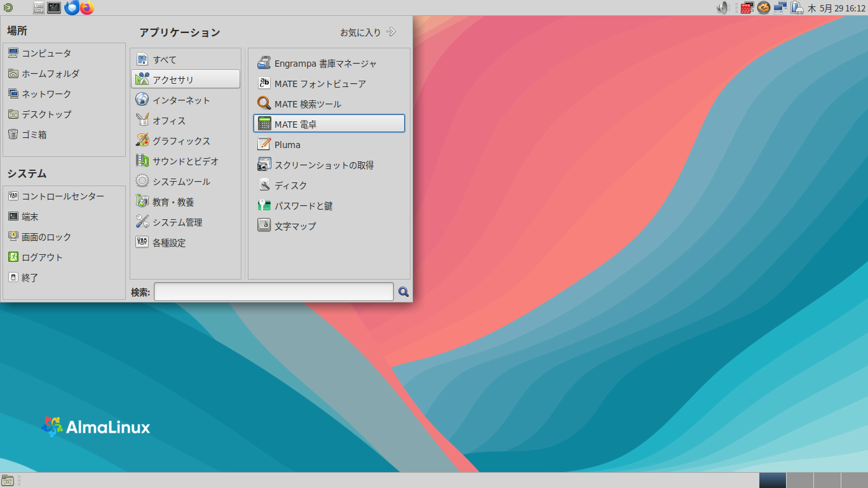Select the すべて category
Screen dimensions: 868x488
(186, 60)
